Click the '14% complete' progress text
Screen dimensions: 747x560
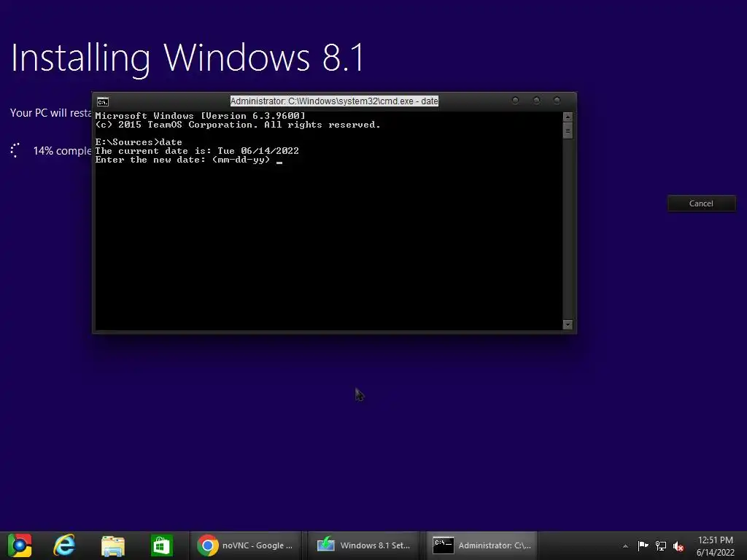62,151
